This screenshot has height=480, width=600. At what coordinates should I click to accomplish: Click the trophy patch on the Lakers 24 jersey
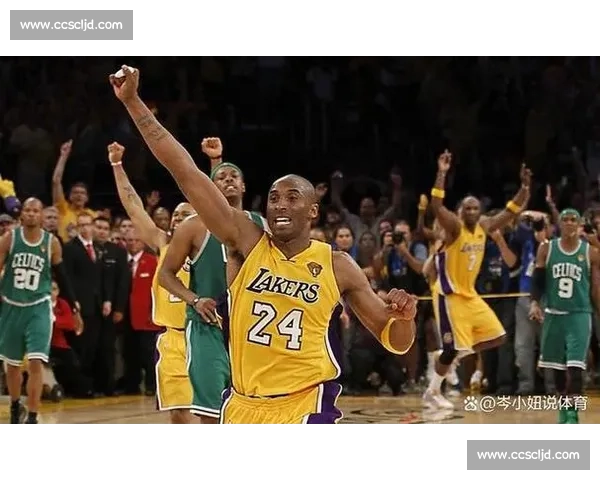click(x=314, y=269)
